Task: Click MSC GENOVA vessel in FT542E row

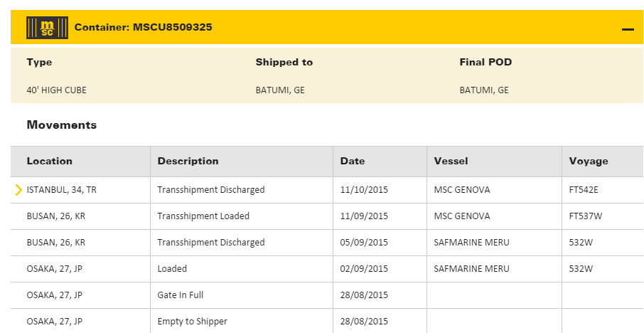Action: click(x=461, y=190)
